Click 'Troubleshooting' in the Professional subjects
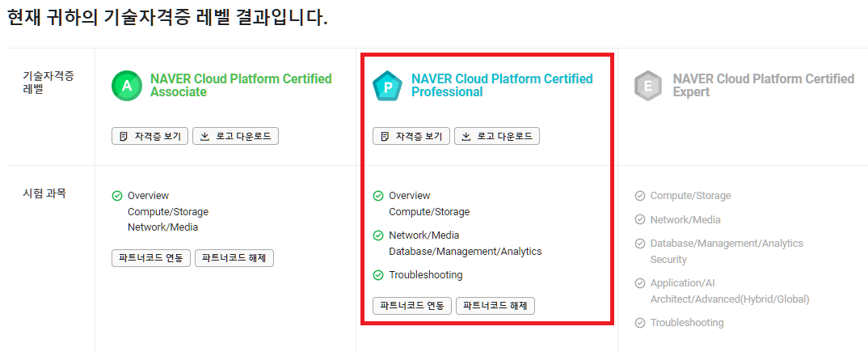This screenshot has height=352, width=868. 426,275
